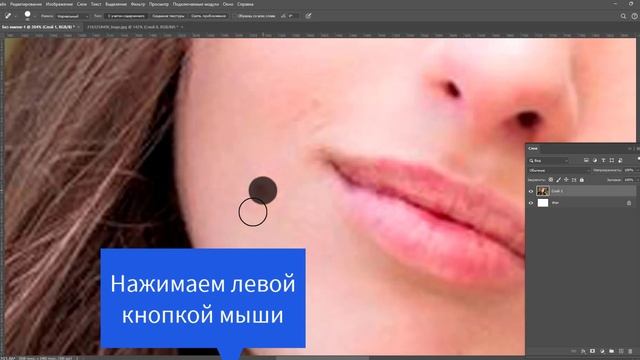Select 'С учетом содержимого' type button
The image size is (640, 360).
click(x=126, y=16)
